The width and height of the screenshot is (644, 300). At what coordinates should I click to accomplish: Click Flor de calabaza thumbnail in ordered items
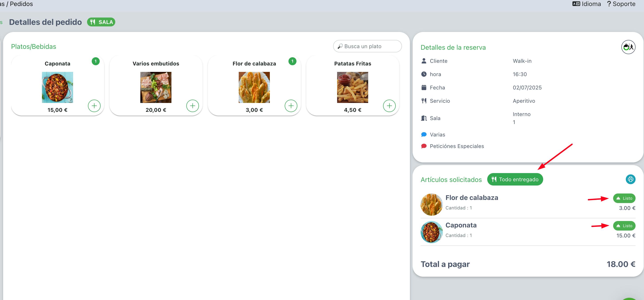point(431,205)
